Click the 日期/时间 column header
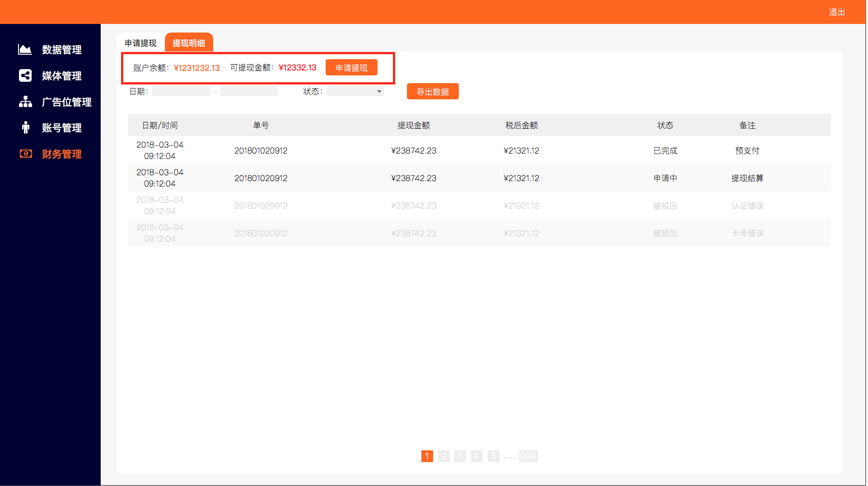The image size is (868, 486). [x=160, y=125]
